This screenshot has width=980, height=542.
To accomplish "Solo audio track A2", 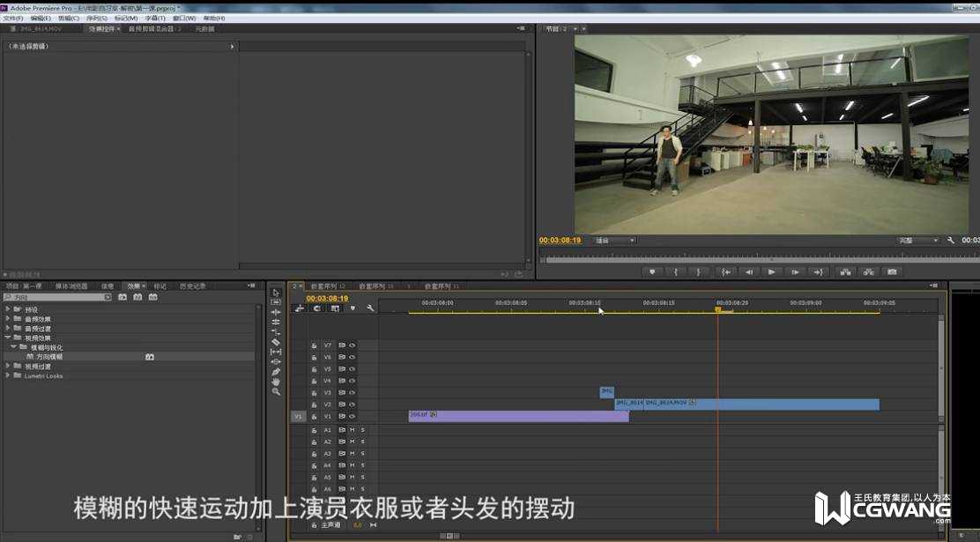I will click(x=362, y=442).
